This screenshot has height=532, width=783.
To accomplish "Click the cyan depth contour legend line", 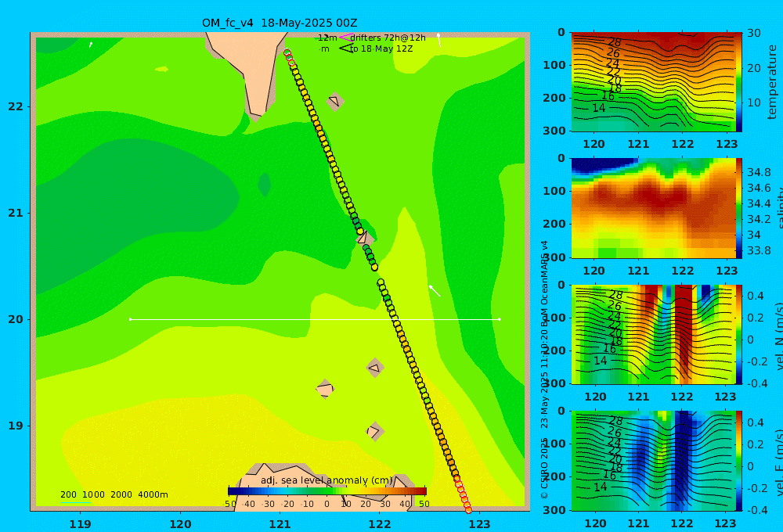I will click(75, 502).
